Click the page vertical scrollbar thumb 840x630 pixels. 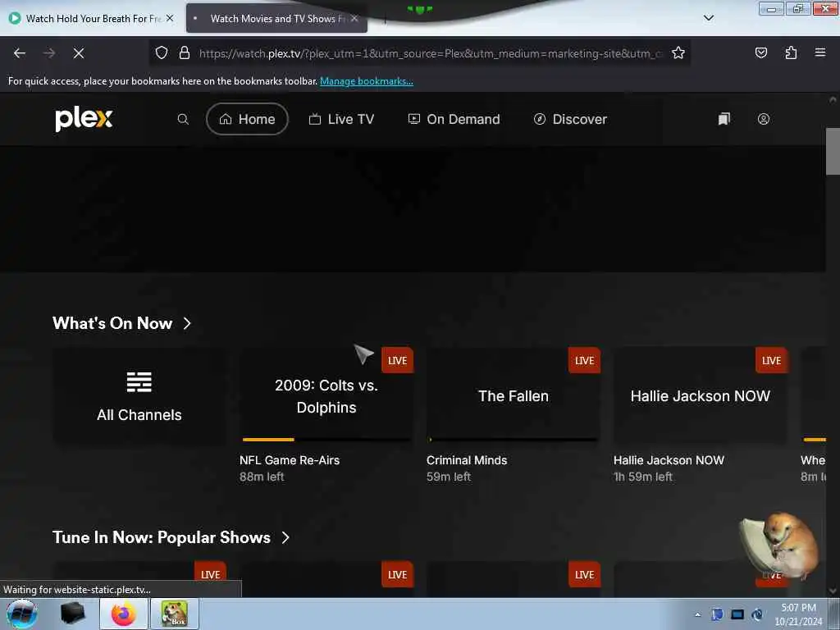point(832,152)
